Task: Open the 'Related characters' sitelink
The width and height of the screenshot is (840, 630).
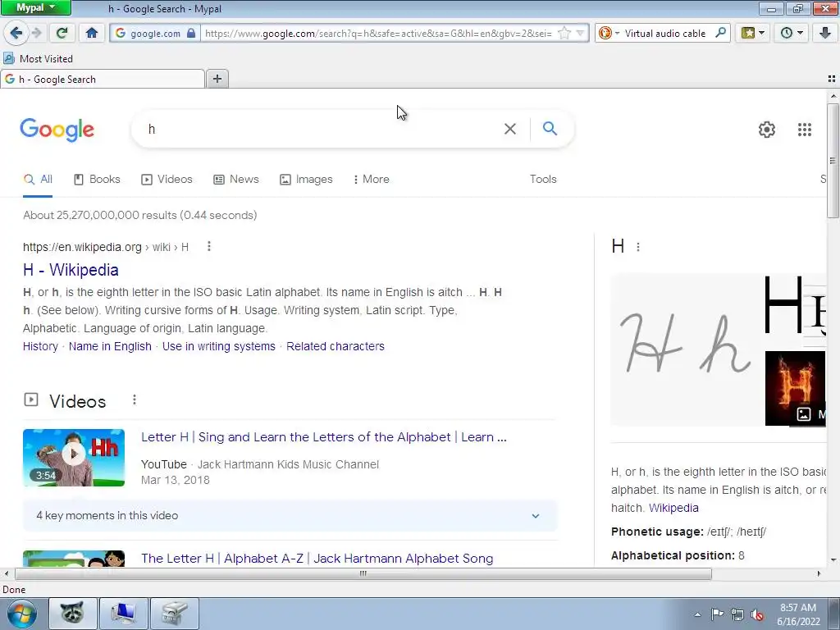Action: (336, 347)
